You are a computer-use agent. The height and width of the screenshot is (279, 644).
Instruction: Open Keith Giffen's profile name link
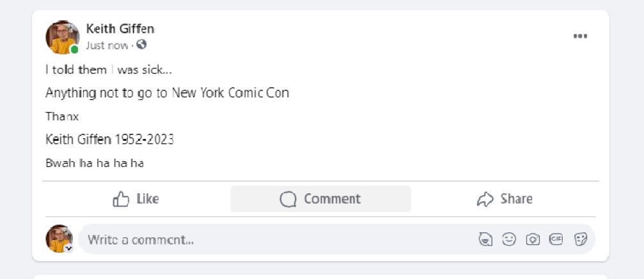point(120,29)
